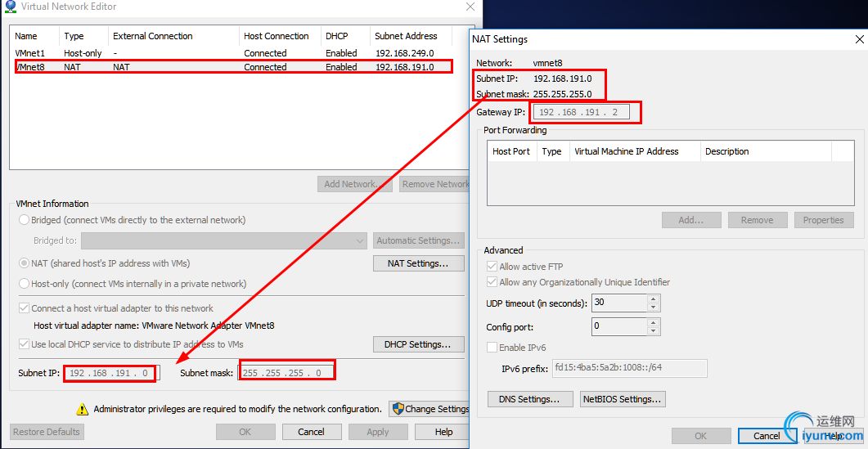
Task: Click Remove port forwarding button
Action: point(758,220)
